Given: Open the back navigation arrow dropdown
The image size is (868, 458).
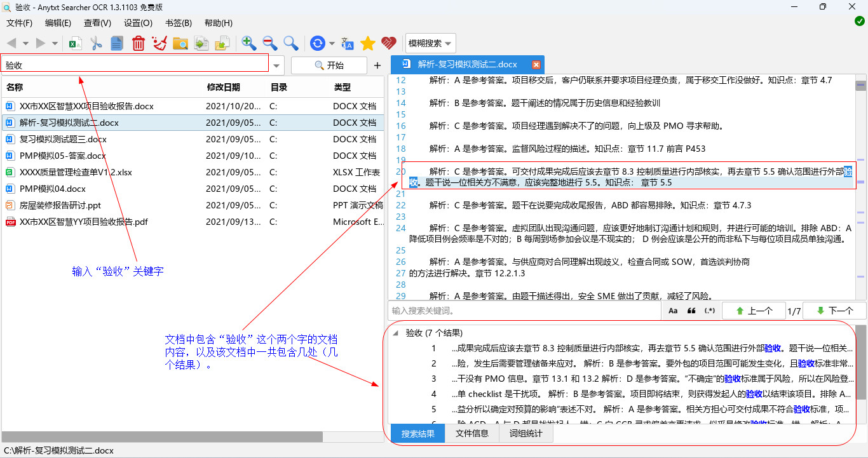Looking at the screenshot, I should tap(27, 43).
